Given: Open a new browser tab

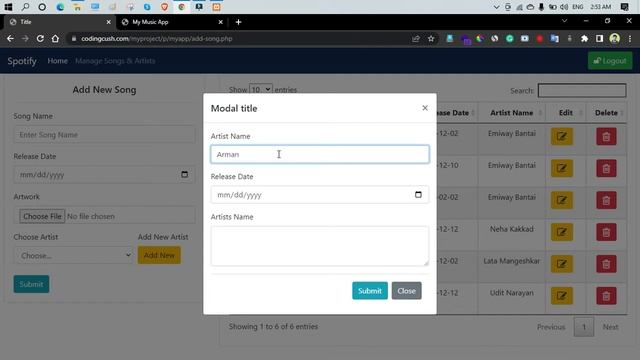Looking at the screenshot, I should click(x=238, y=22).
